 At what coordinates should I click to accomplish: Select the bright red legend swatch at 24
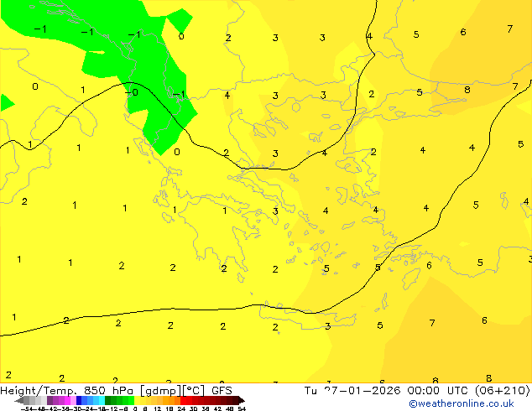[183, 400]
